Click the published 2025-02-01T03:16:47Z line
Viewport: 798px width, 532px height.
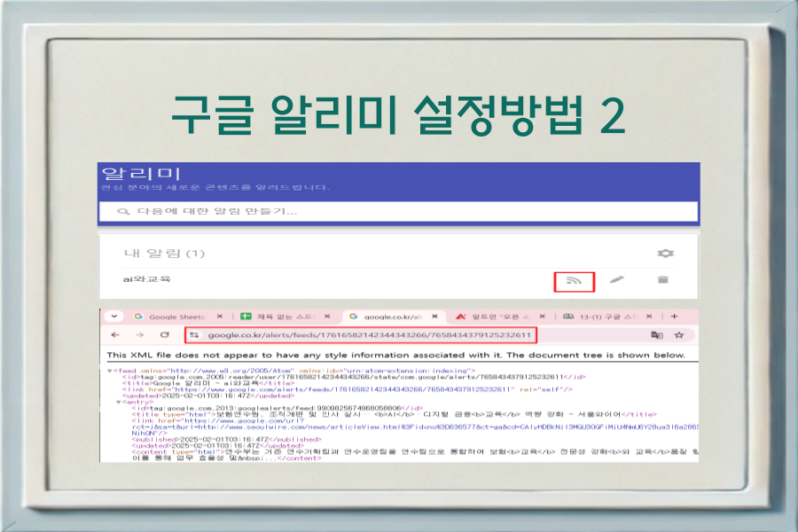click(x=226, y=440)
